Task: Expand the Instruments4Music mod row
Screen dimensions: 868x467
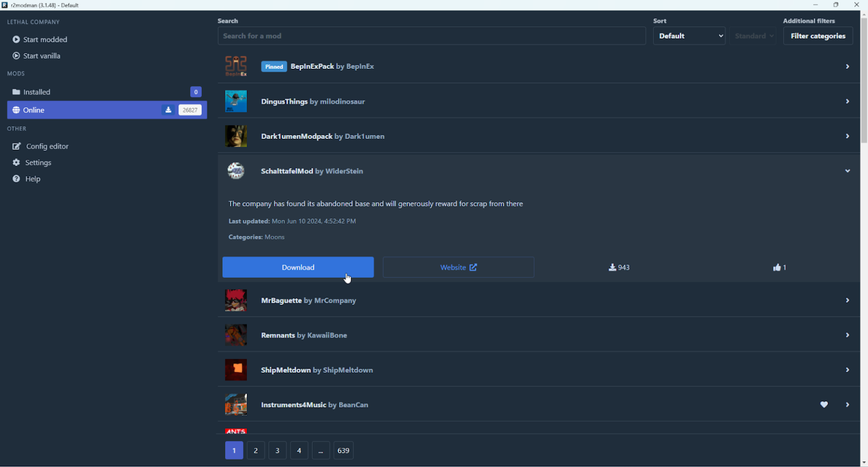Action: pos(847,405)
